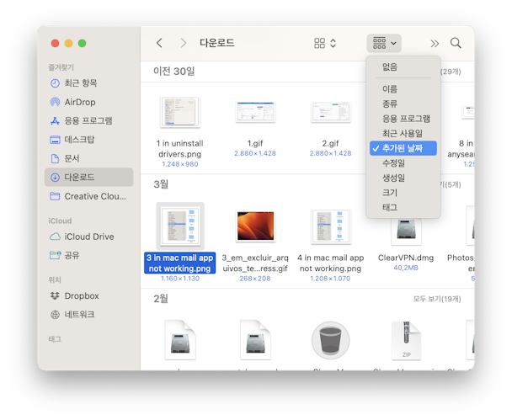Click the 응용 프로그램 A-shaped icon
Screen dimensions: 512x420
(x=55, y=120)
